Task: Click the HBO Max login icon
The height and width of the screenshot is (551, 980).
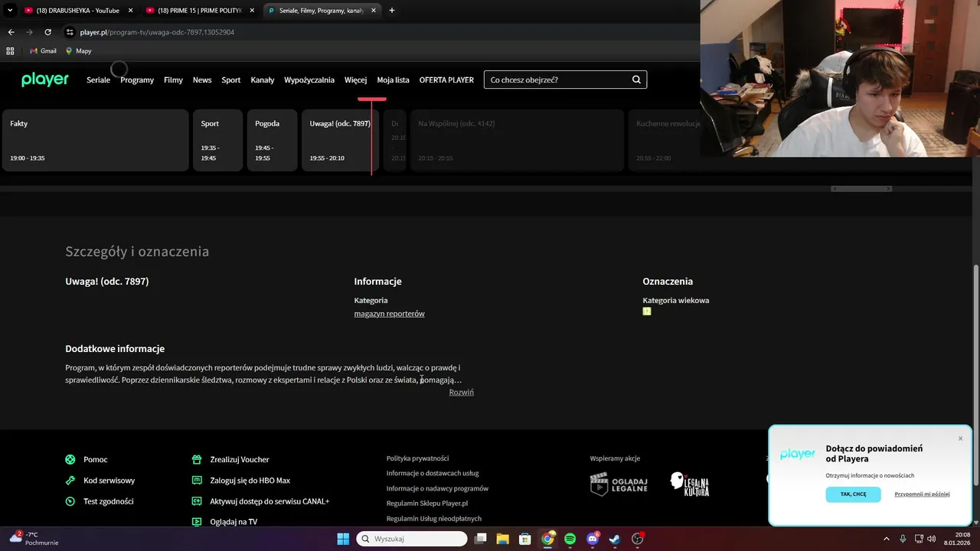Action: pos(196,481)
